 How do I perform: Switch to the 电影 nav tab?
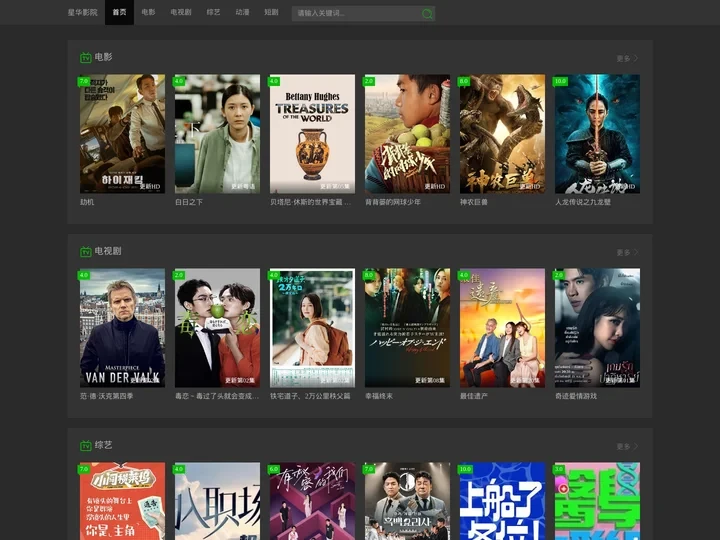148,12
